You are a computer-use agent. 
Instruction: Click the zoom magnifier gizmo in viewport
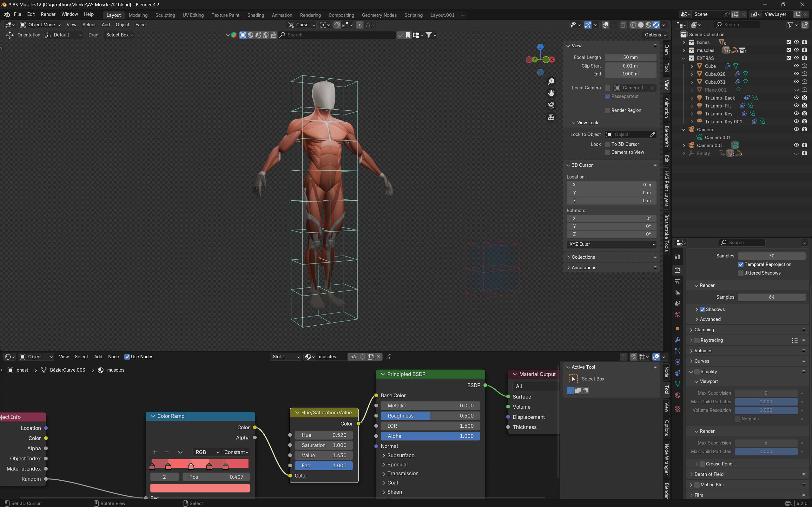(551, 81)
